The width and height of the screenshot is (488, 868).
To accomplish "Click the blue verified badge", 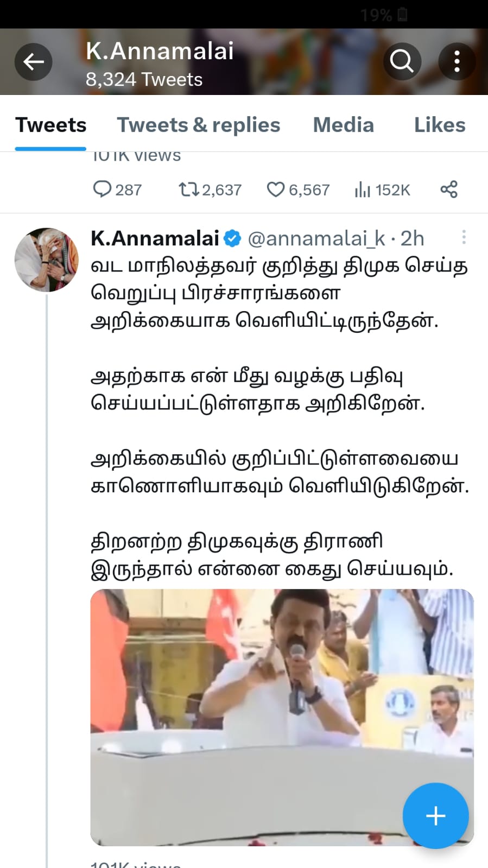I will [x=233, y=238].
